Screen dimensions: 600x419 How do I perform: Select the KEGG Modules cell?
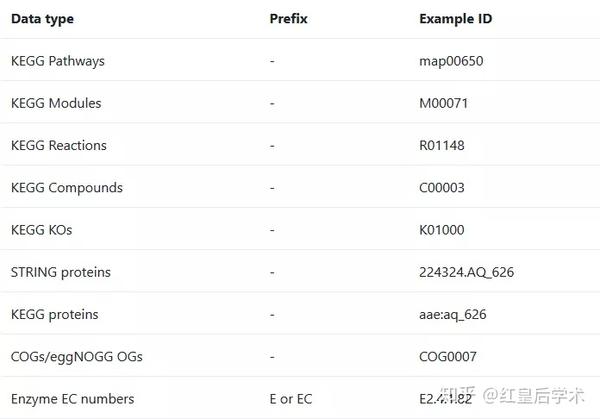(56, 103)
